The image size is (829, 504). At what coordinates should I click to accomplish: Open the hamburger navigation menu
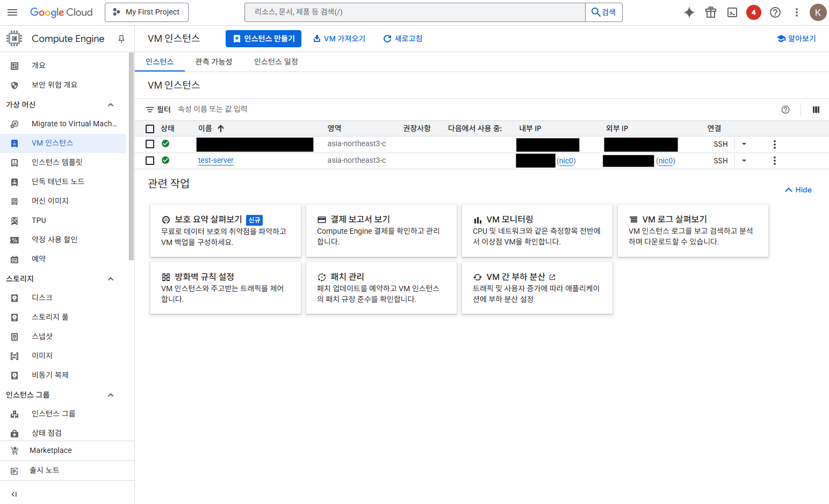pos(12,12)
